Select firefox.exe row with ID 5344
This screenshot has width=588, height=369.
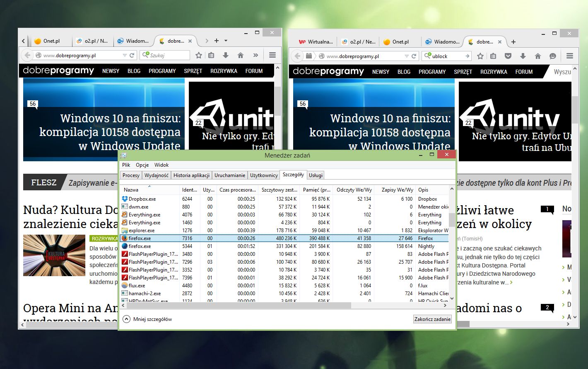[284, 246]
